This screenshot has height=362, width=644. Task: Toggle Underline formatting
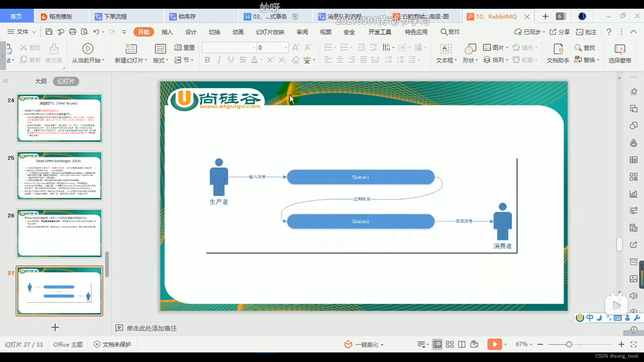(x=231, y=60)
